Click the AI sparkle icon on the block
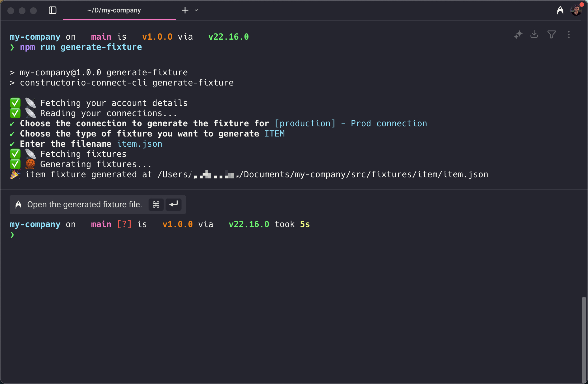This screenshot has width=588, height=384. 518,35
